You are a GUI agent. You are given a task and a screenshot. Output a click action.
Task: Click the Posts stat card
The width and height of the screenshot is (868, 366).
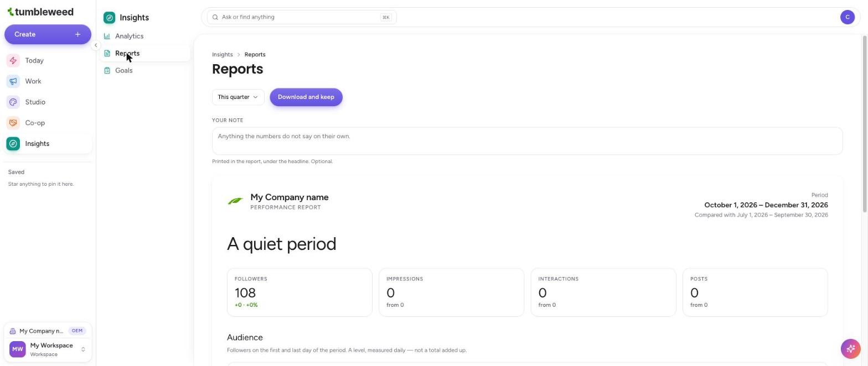755,292
